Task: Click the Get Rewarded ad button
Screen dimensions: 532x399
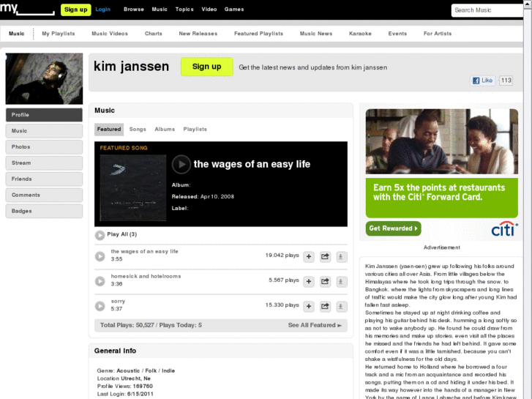Action: tap(393, 228)
